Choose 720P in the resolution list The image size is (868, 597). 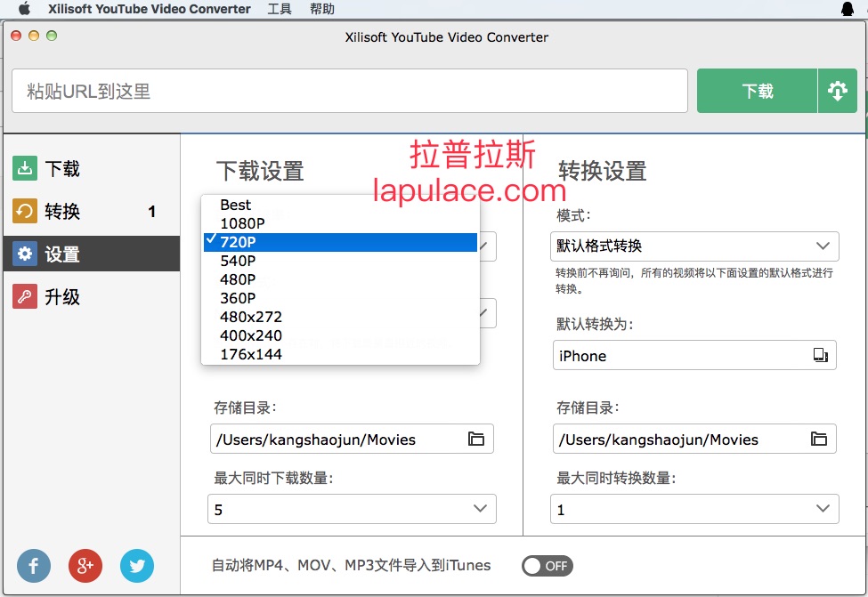click(x=340, y=242)
